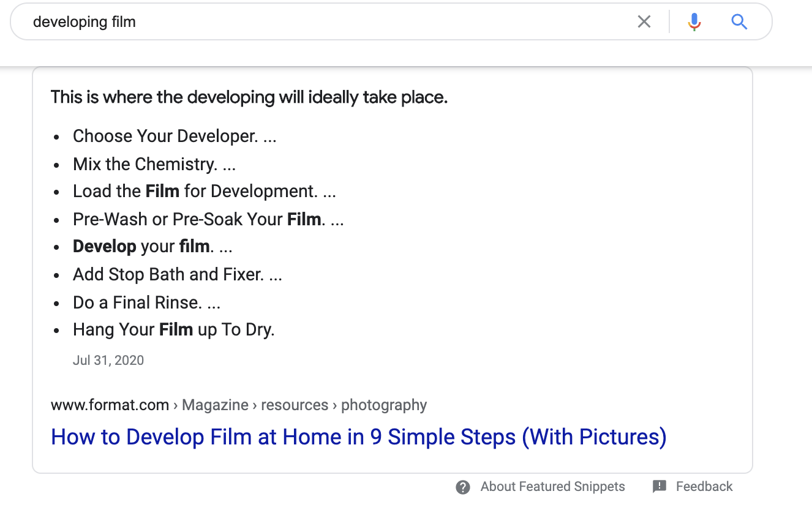Image resolution: width=812 pixels, height=513 pixels.
Task: Click the Magazine breadcrumb item
Action: [215, 405]
